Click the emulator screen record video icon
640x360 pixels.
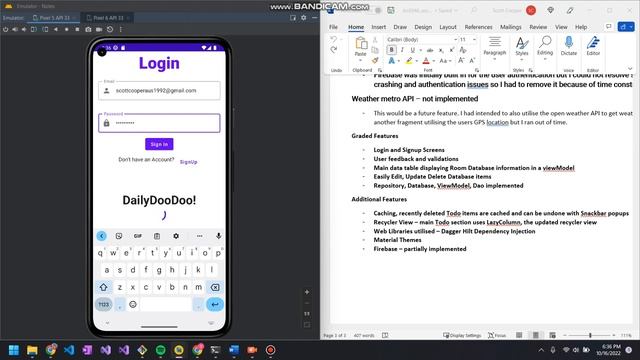coord(99,29)
